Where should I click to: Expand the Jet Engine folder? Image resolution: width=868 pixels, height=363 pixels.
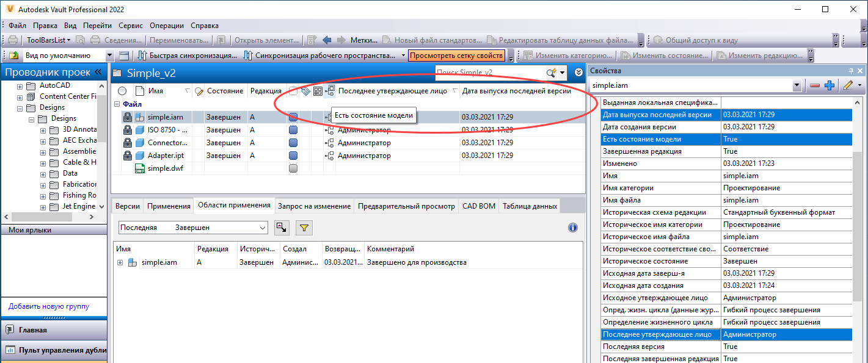pyautogui.click(x=43, y=206)
